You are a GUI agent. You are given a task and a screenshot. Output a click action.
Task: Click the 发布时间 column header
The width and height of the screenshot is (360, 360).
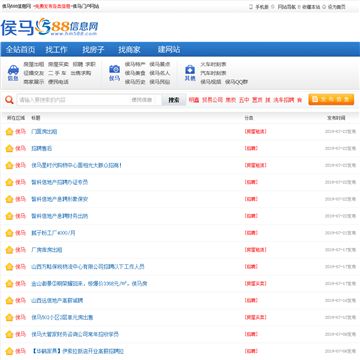click(x=336, y=118)
